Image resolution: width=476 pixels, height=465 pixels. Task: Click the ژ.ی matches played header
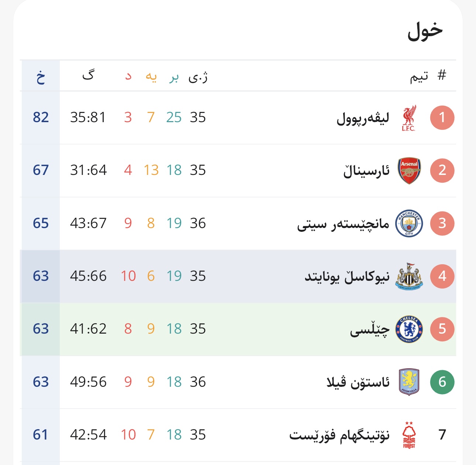pyautogui.click(x=198, y=76)
